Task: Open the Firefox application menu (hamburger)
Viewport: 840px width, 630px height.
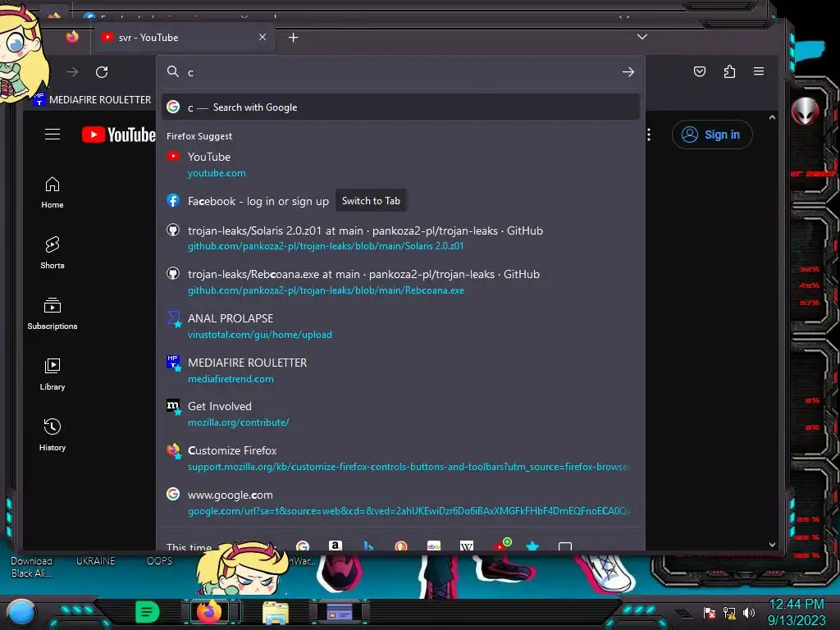Action: coord(759,71)
